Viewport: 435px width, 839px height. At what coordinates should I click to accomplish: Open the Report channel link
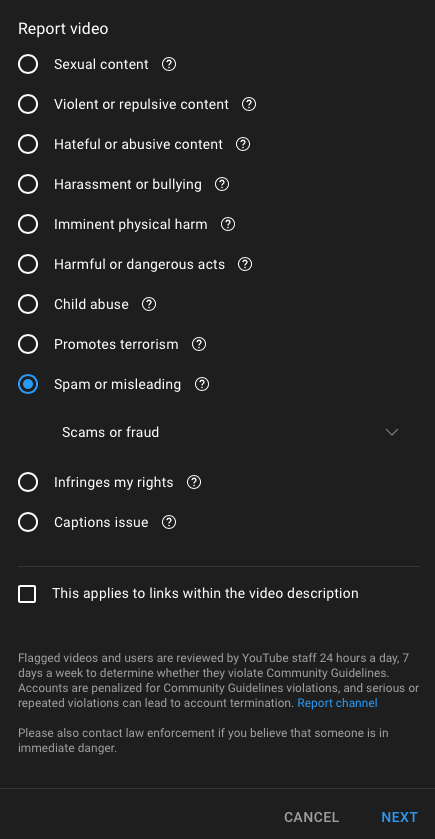tap(337, 703)
